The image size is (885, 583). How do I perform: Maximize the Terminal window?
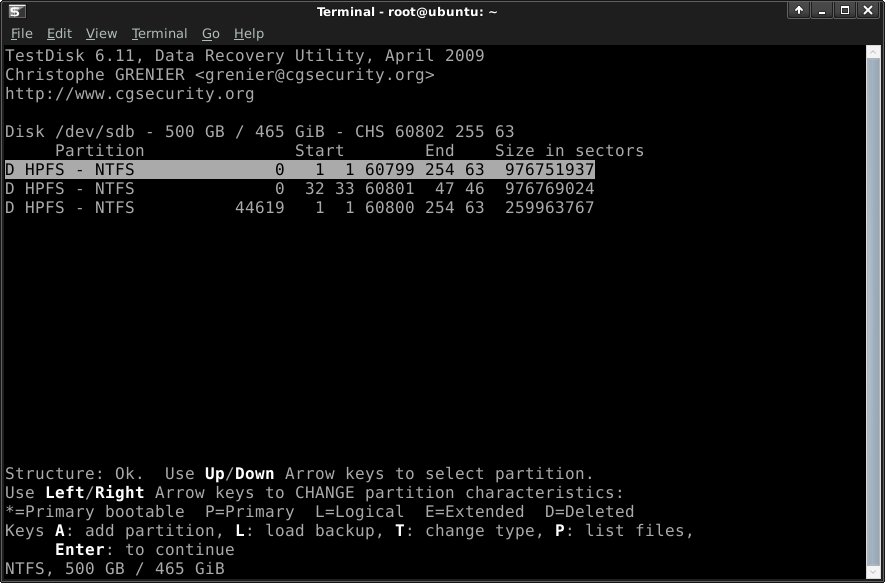pos(845,10)
